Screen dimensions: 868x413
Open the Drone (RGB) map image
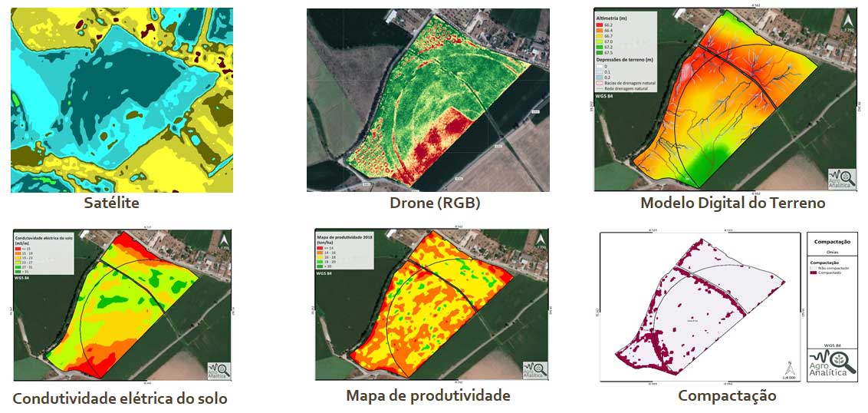(x=428, y=100)
